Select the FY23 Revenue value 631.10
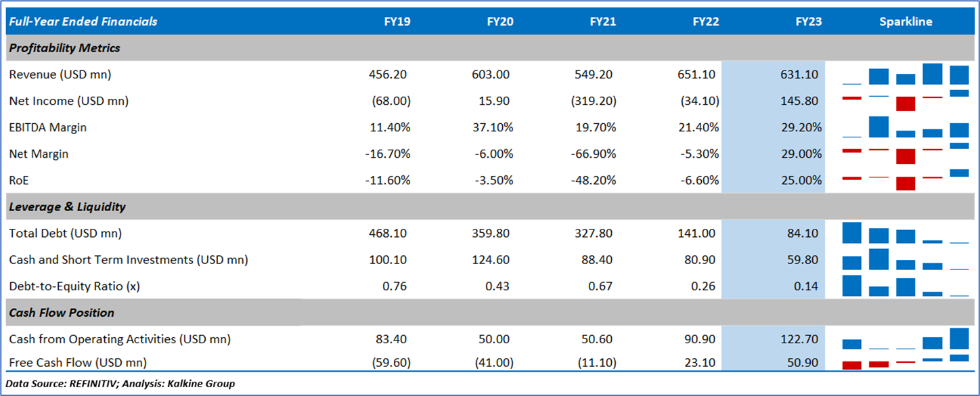Viewport: 980px width, 396px height. [799, 74]
